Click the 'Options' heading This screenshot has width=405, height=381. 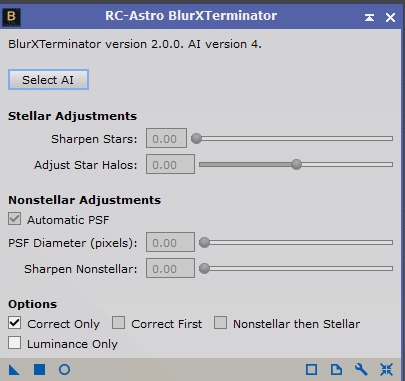pyautogui.click(x=33, y=304)
